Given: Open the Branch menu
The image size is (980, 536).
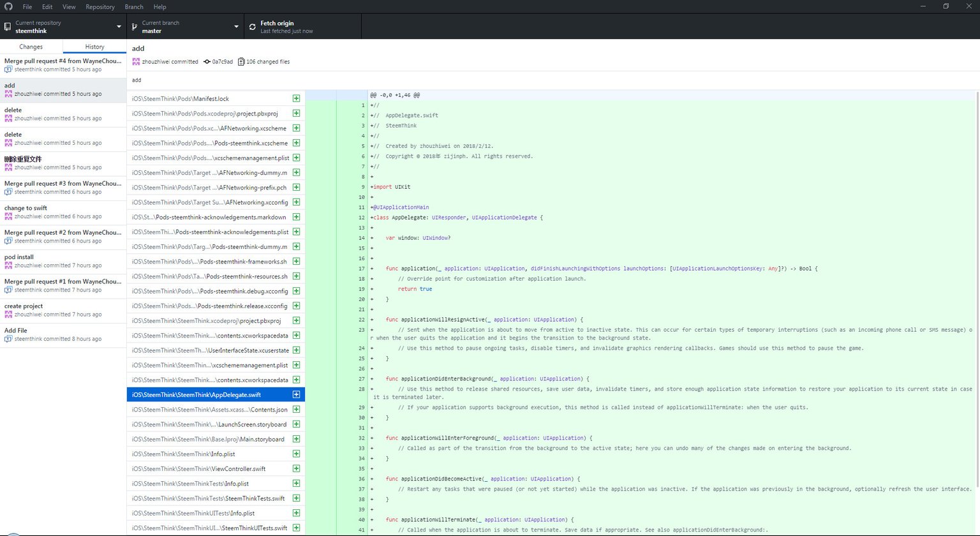Looking at the screenshot, I should [x=134, y=7].
